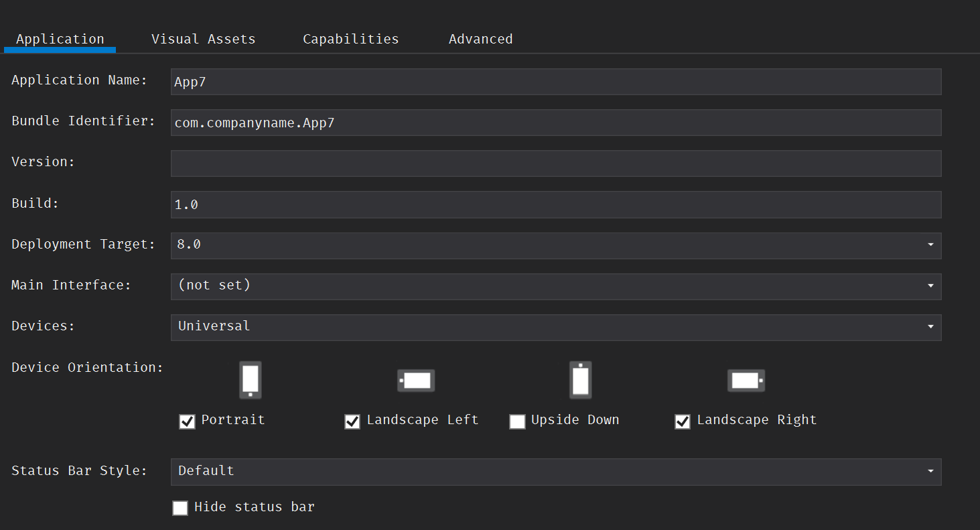The height and width of the screenshot is (530, 980).
Task: Expand the Devices selection dropdown
Action: click(930, 327)
